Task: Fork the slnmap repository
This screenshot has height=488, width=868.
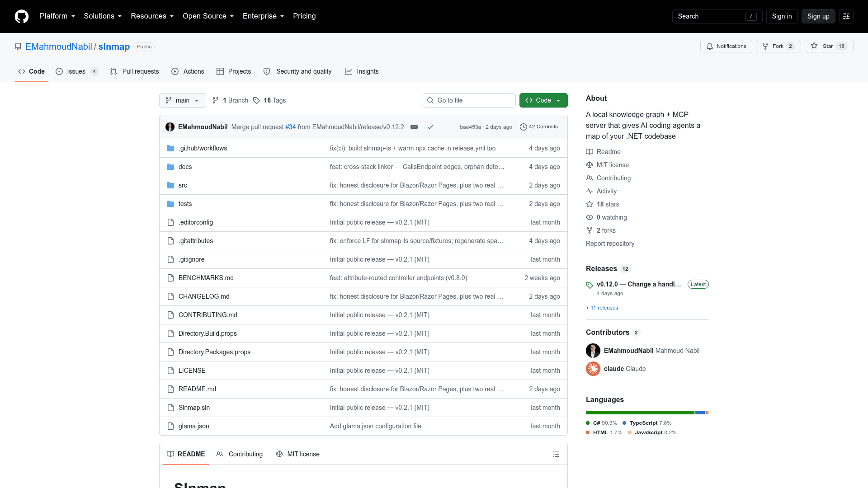Action: click(778, 46)
